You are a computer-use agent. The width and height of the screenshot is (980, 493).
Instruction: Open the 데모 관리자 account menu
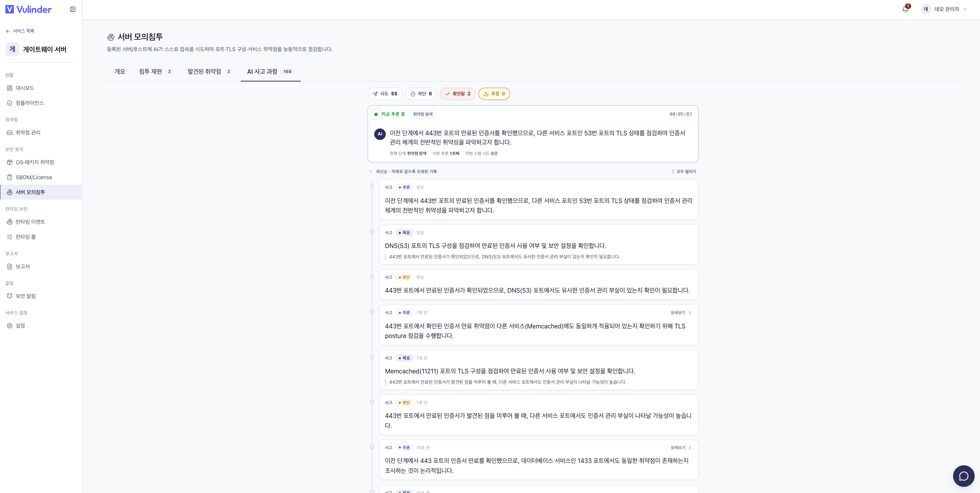click(945, 9)
